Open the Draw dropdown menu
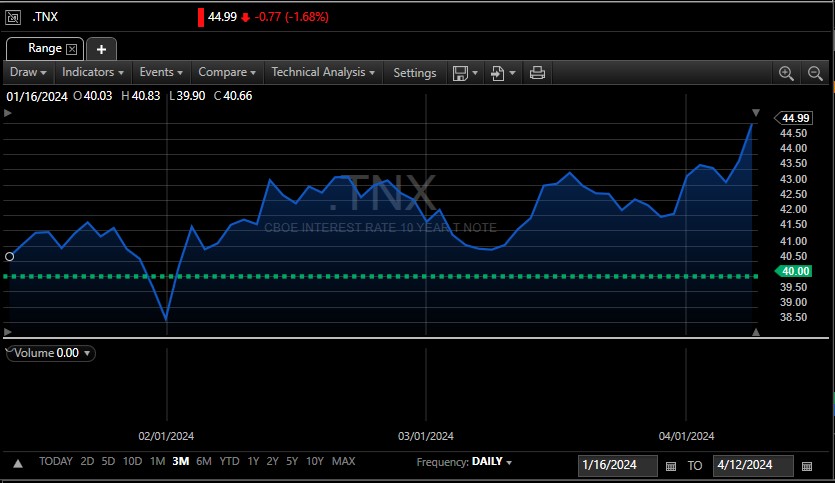Image resolution: width=835 pixels, height=483 pixels. (27, 72)
